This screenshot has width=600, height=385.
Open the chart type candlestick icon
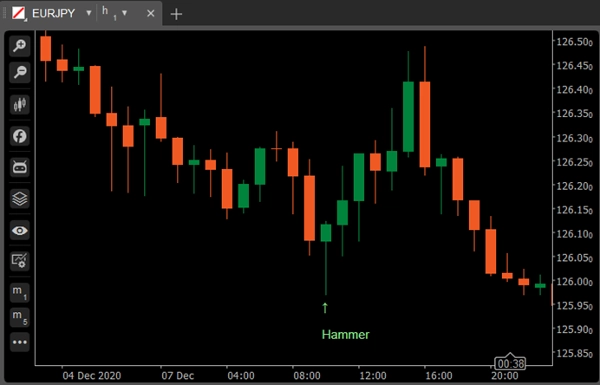click(20, 104)
